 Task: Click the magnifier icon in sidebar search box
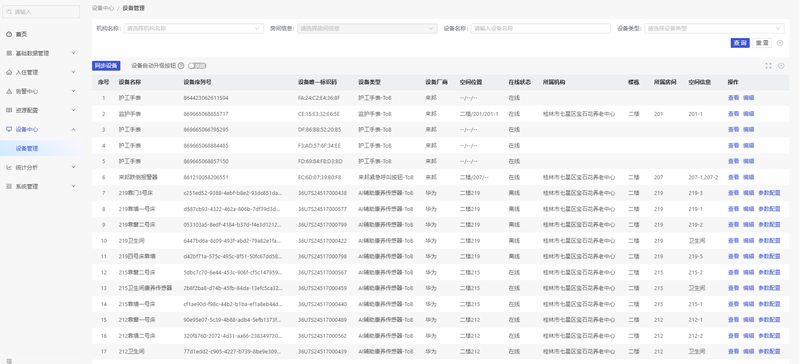click(9, 12)
